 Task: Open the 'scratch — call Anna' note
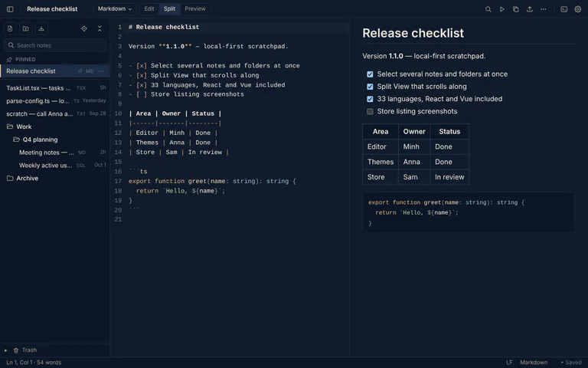point(55,113)
